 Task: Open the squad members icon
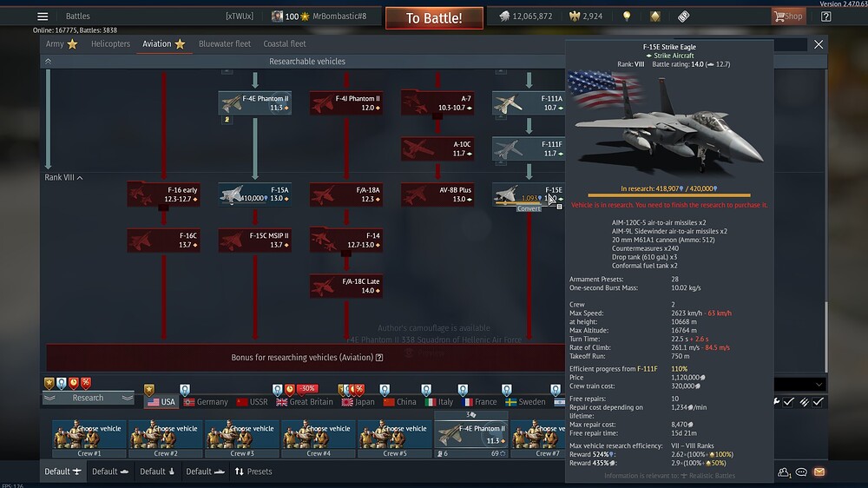tap(784, 472)
